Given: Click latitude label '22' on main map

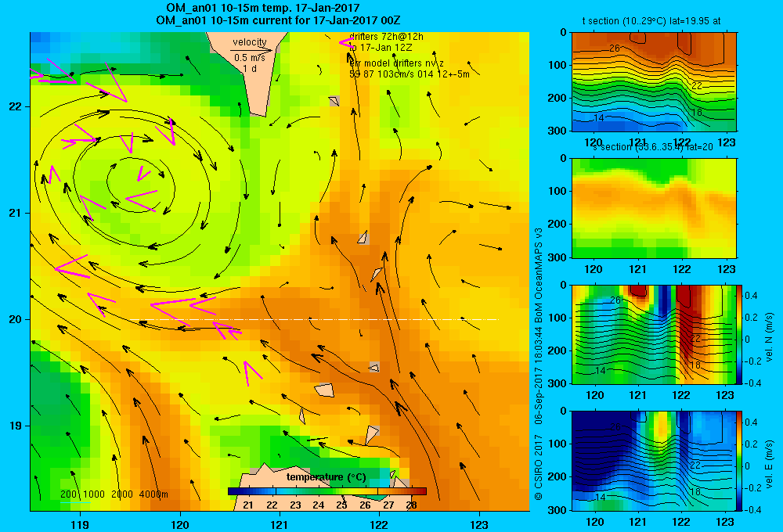Looking at the screenshot, I should pyautogui.click(x=15, y=106).
